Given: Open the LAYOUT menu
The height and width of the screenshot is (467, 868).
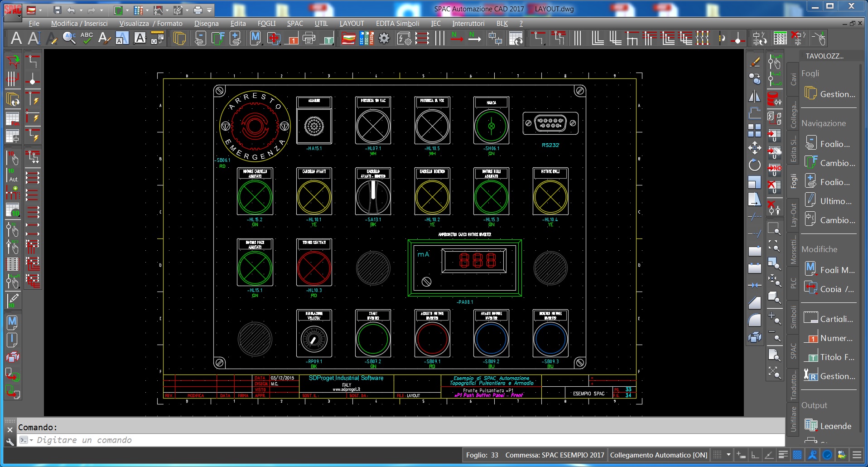Looking at the screenshot, I should tap(352, 24).
